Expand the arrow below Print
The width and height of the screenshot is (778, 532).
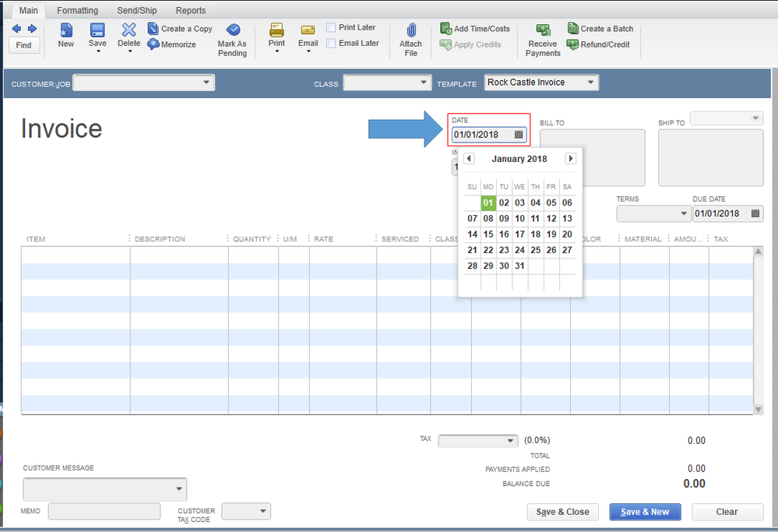pyautogui.click(x=277, y=51)
